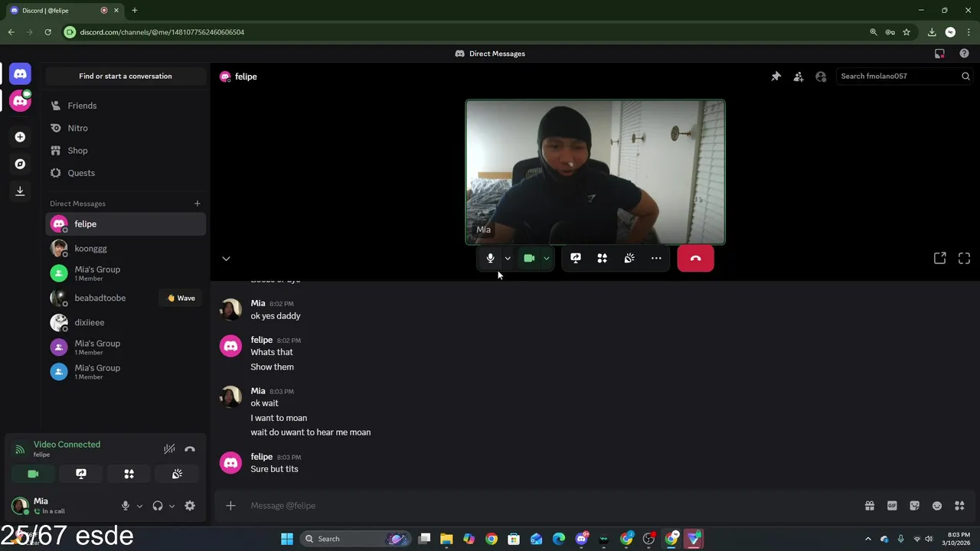The image size is (980, 551).
Task: Toggle noise suppression in Video Connected panel
Action: pyautogui.click(x=169, y=449)
